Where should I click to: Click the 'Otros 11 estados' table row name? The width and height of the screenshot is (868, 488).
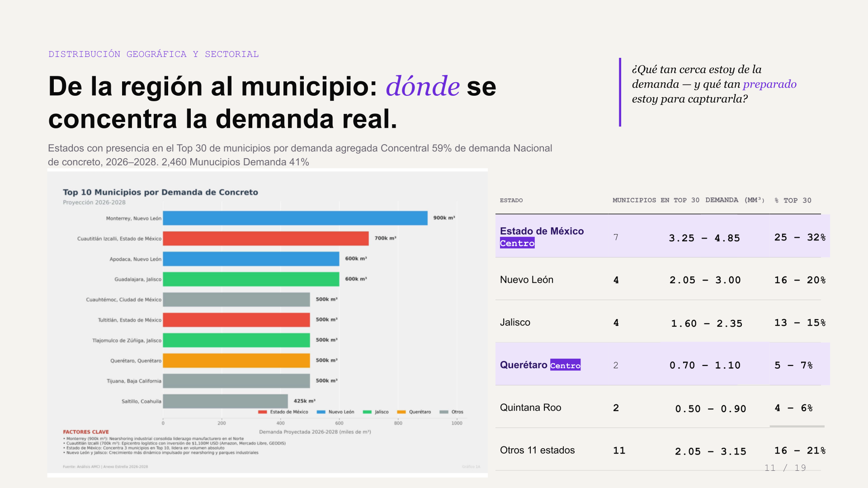tap(538, 450)
